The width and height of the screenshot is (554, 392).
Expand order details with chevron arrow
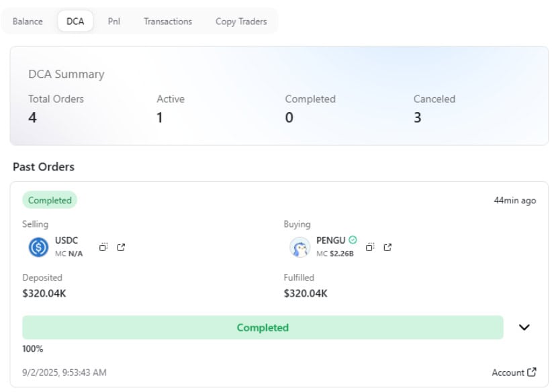tap(524, 328)
